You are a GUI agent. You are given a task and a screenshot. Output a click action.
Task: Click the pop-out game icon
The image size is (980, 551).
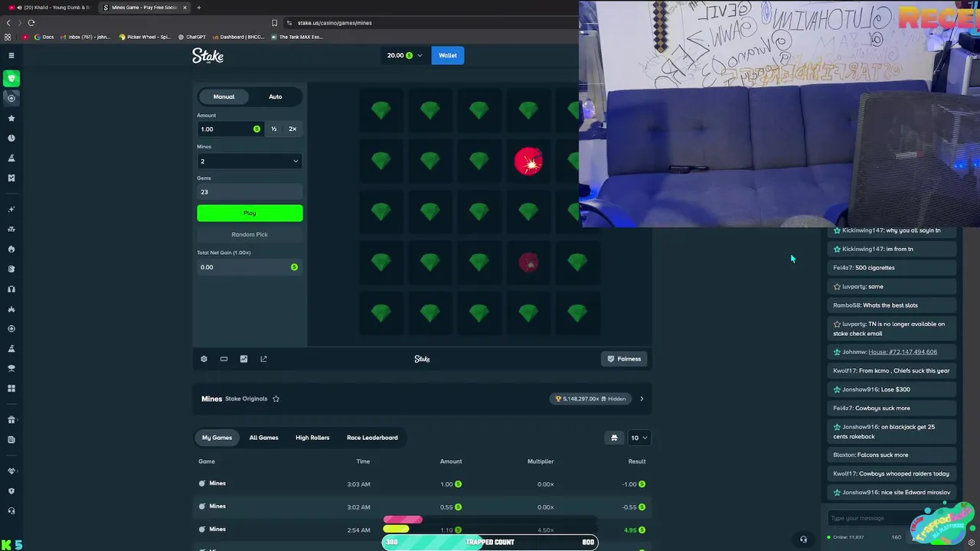(x=263, y=359)
